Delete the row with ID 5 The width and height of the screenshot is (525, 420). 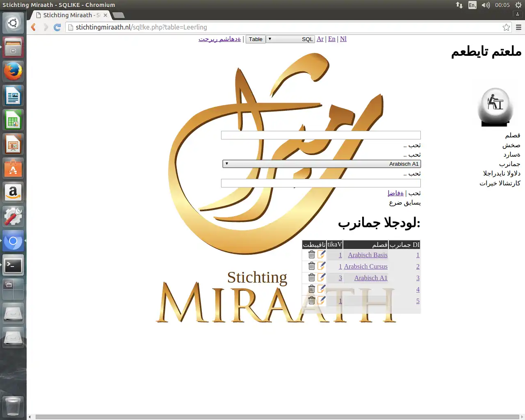pyautogui.click(x=312, y=301)
